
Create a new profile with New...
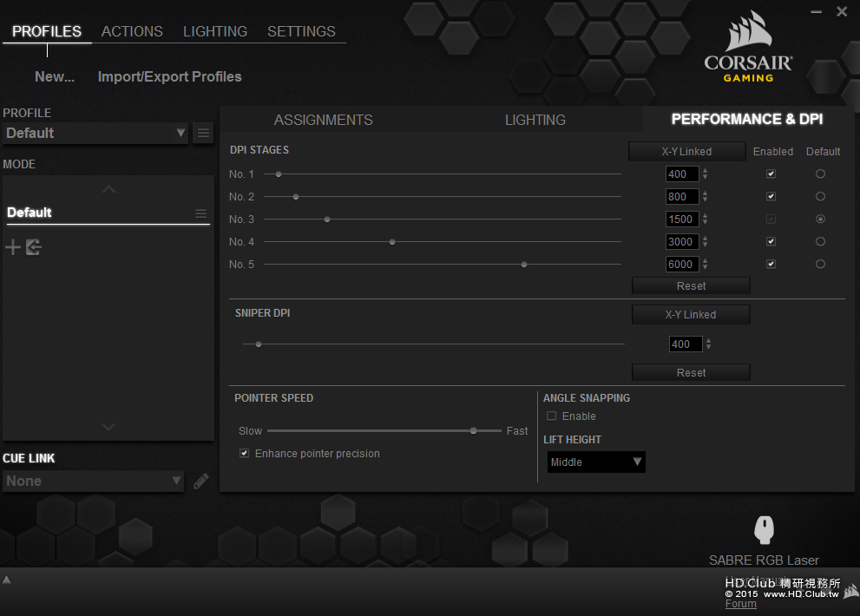point(55,76)
